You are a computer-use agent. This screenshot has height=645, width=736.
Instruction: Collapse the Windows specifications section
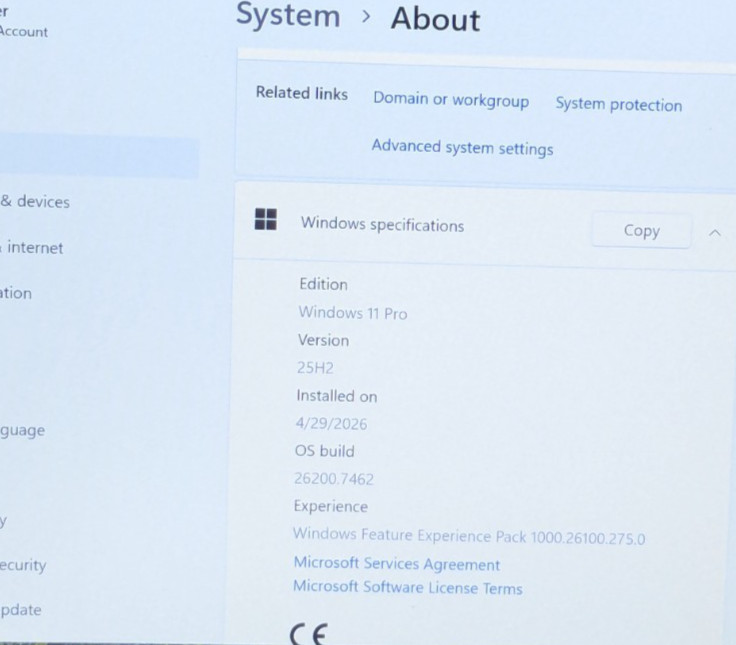714,233
